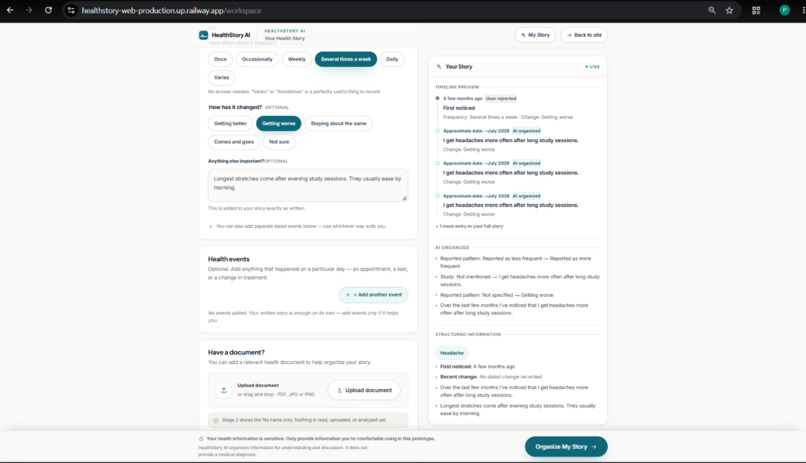Viewport: 806px width, 463px height.
Task: Add another health event
Action: click(374, 295)
